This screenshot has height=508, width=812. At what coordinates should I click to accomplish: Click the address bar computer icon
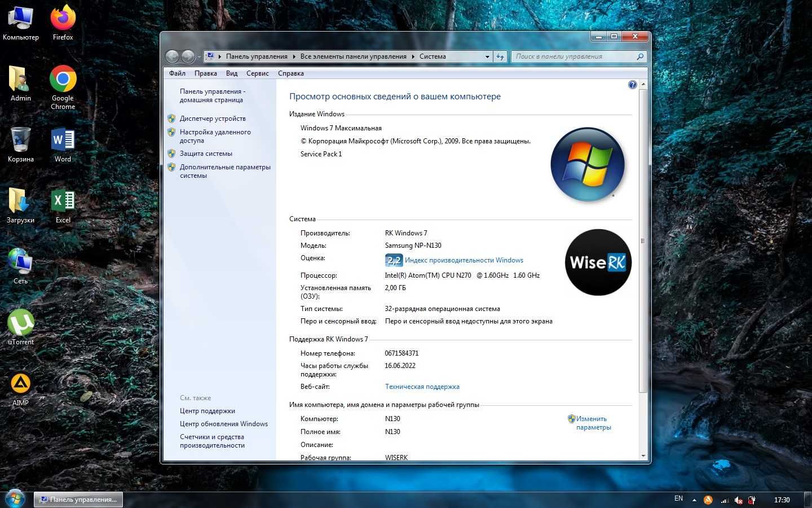click(x=210, y=56)
